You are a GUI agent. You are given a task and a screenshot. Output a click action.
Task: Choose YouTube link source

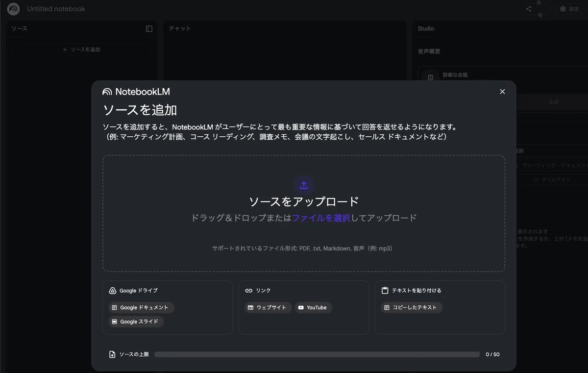[x=314, y=308]
